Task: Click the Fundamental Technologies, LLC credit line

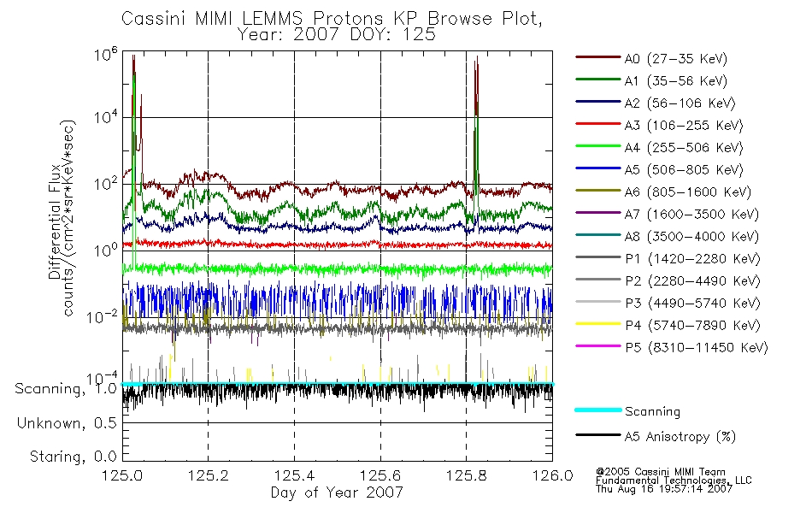Action: 674,481
